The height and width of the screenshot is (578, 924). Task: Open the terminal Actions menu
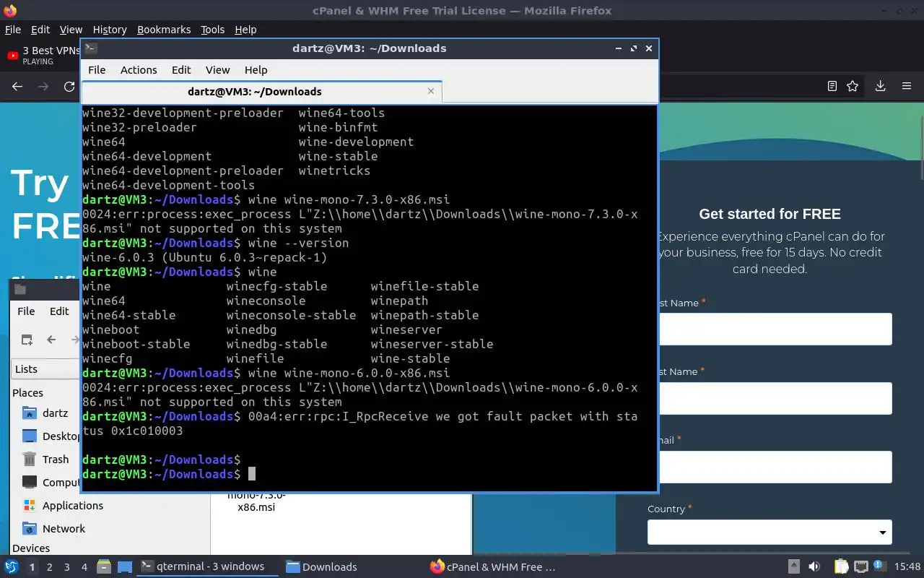(x=139, y=70)
